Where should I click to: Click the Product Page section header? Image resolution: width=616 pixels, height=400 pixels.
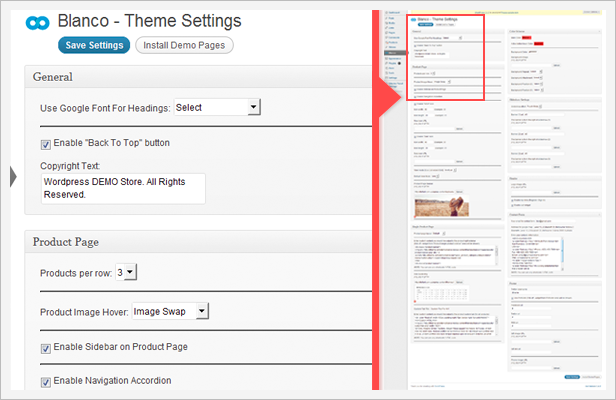coord(66,241)
